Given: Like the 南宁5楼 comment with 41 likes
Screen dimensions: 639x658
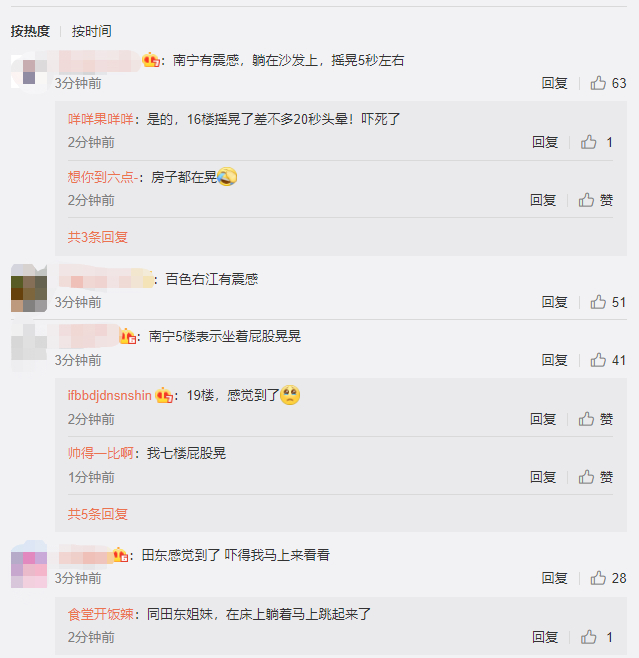Looking at the screenshot, I should (608, 360).
